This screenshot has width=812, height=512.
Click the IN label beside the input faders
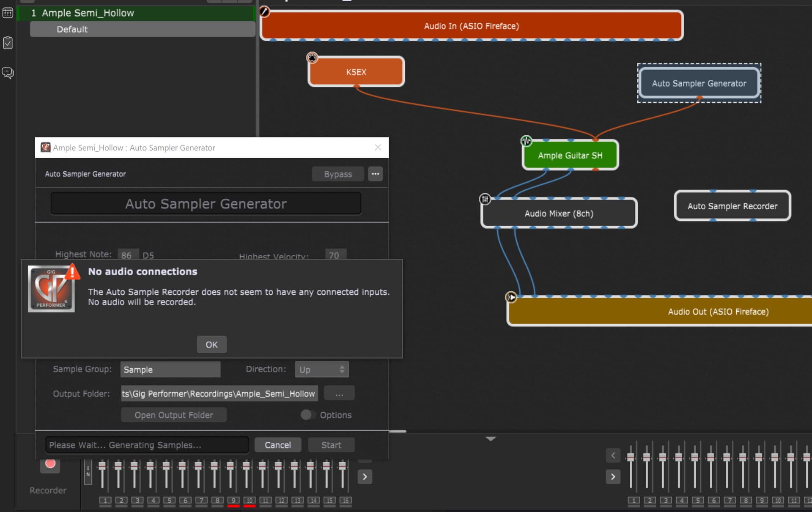pyautogui.click(x=88, y=471)
